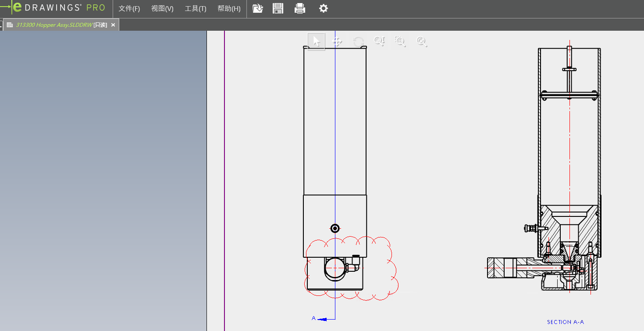
Task: Click the SECTION A-A label
Action: pos(565,322)
